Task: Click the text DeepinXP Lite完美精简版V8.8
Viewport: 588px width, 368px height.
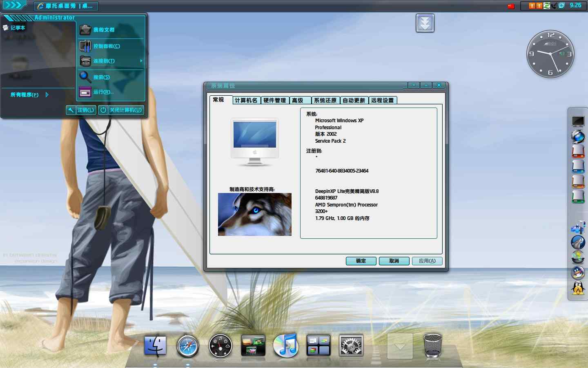Action: pyautogui.click(x=347, y=191)
